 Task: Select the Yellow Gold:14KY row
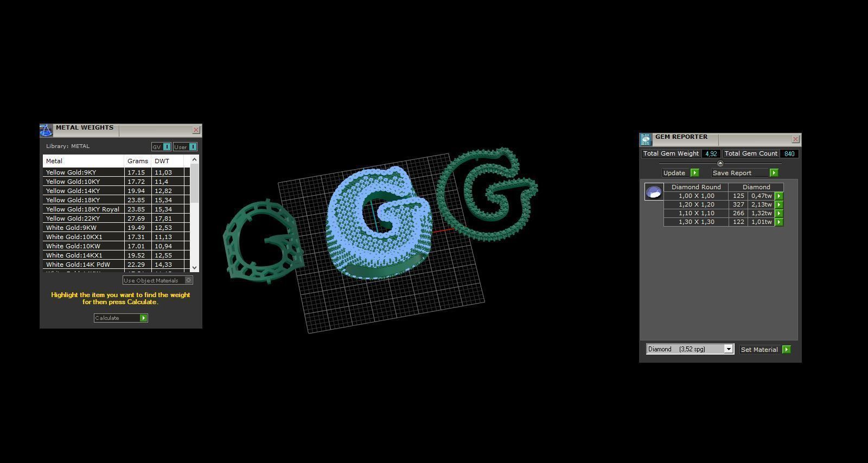click(x=116, y=191)
